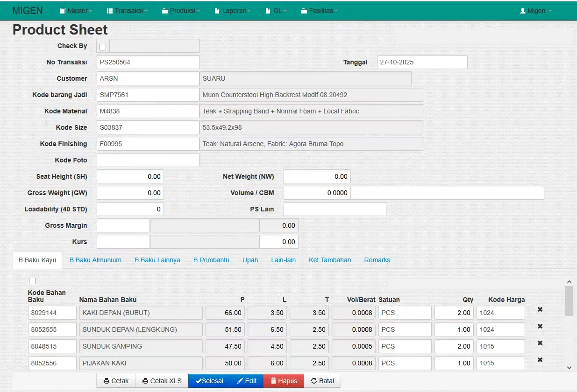Click the Kode barang Jadi field SMP7561
This screenshot has height=392, width=577.
[x=148, y=95]
